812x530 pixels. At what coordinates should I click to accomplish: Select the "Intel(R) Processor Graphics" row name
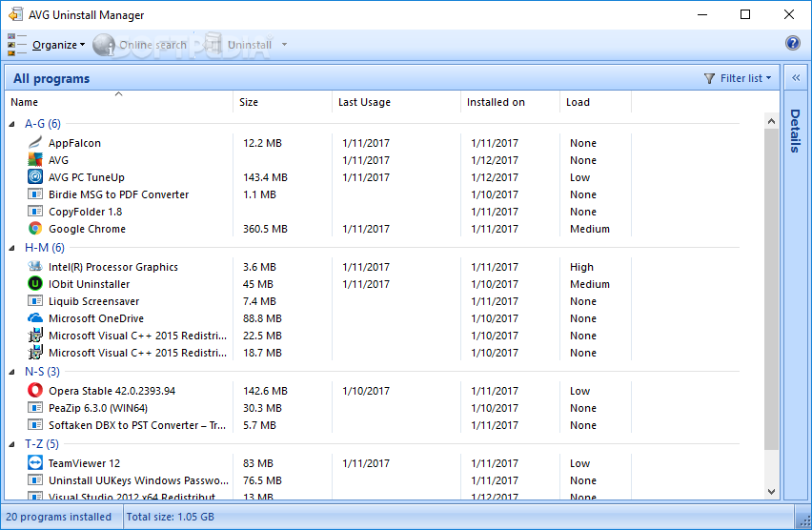[112, 267]
